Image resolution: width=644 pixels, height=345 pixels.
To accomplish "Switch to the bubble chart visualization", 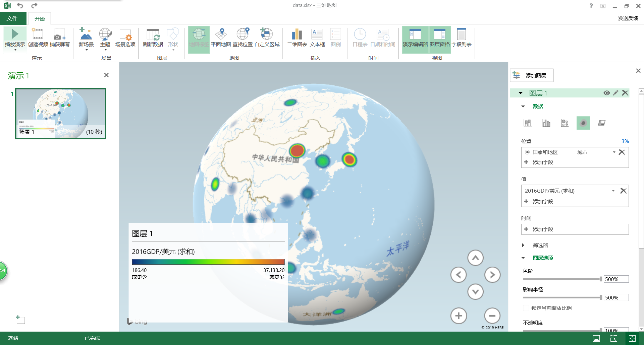I will tap(565, 123).
